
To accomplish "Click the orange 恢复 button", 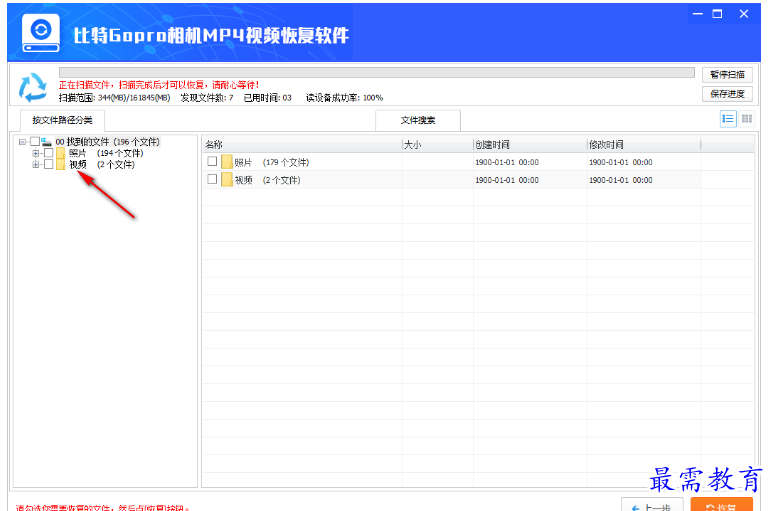I will [721, 506].
